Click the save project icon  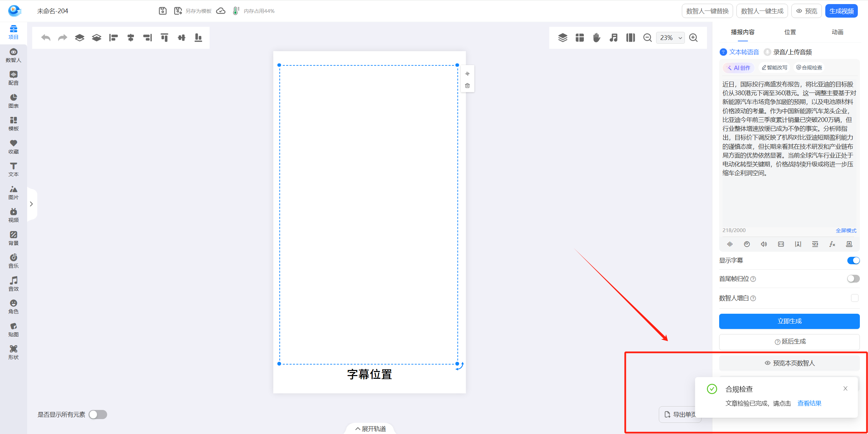click(163, 11)
